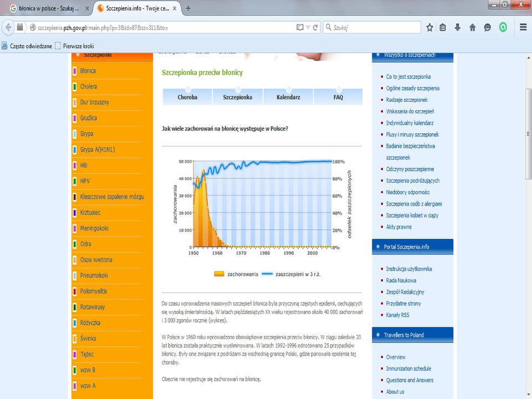Viewport: 532px width, 399px height.
Task: Open Rotawirusy sidebar entry
Action: 93,306
